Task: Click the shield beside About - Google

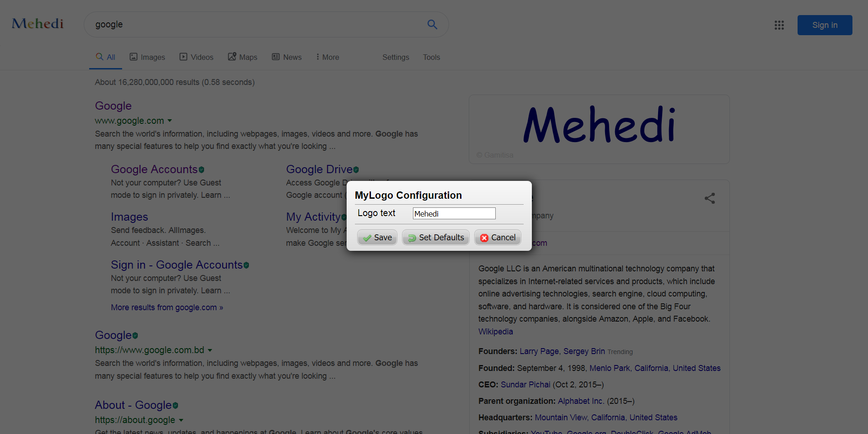Action: pos(175,406)
